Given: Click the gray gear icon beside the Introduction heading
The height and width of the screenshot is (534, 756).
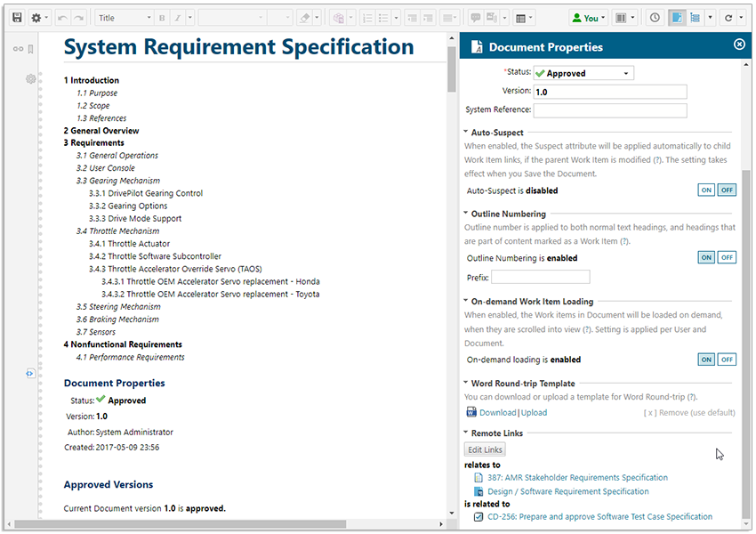Looking at the screenshot, I should pos(31,79).
